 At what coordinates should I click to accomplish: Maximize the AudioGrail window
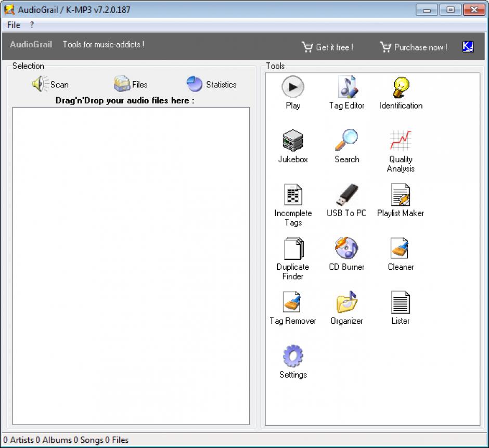click(450, 10)
